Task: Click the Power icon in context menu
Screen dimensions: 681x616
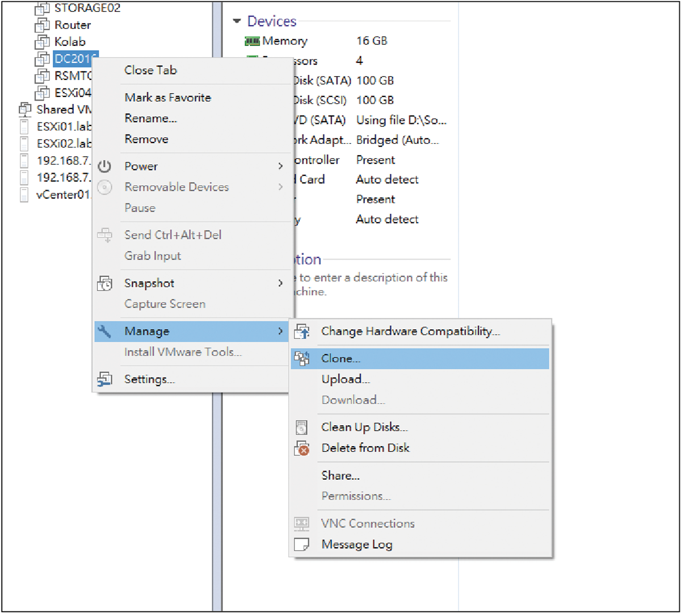Action: coord(104,166)
